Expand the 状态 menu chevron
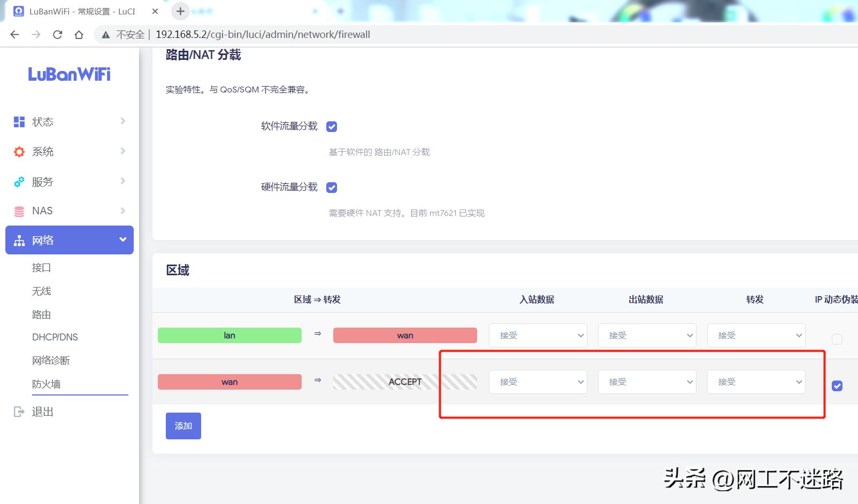Screen dimensions: 858x504 pyautogui.click(x=122, y=121)
